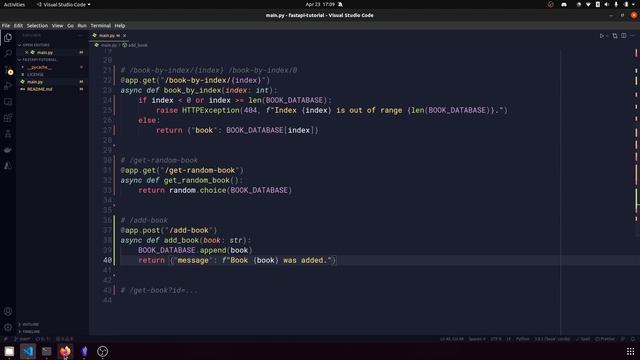The width and height of the screenshot is (640, 360).
Task: Open More Actions ellipsis in editor toolbar
Action: pos(632,36)
